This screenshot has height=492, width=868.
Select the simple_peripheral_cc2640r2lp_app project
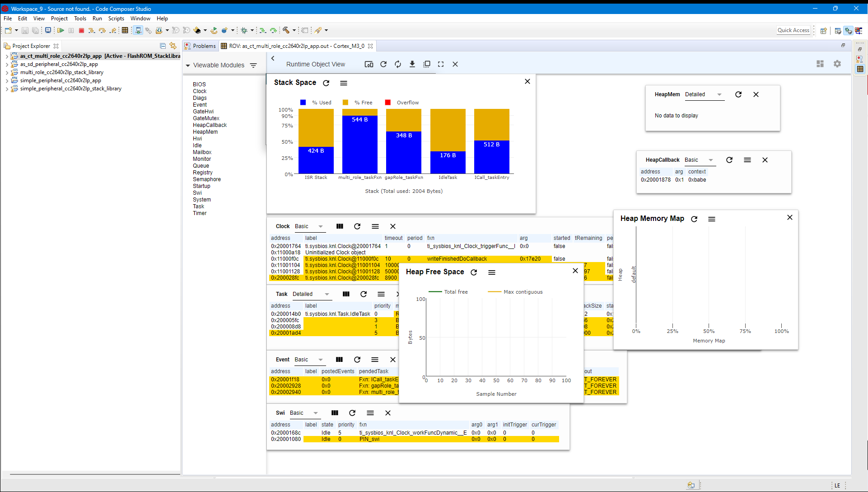(x=61, y=80)
